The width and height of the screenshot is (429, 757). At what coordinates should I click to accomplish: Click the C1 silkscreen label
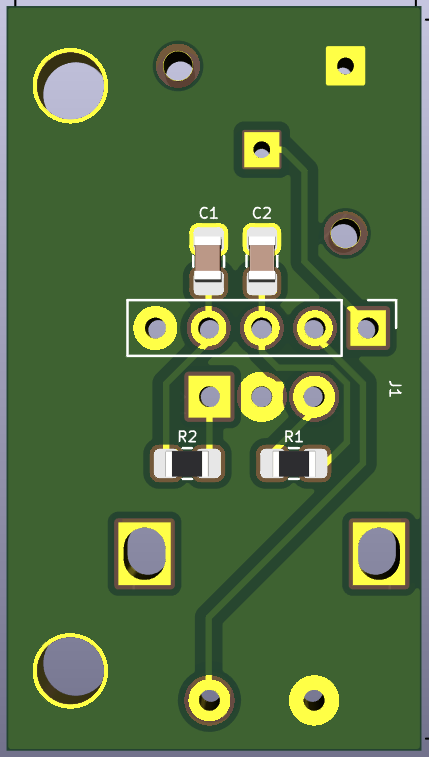click(x=208, y=213)
